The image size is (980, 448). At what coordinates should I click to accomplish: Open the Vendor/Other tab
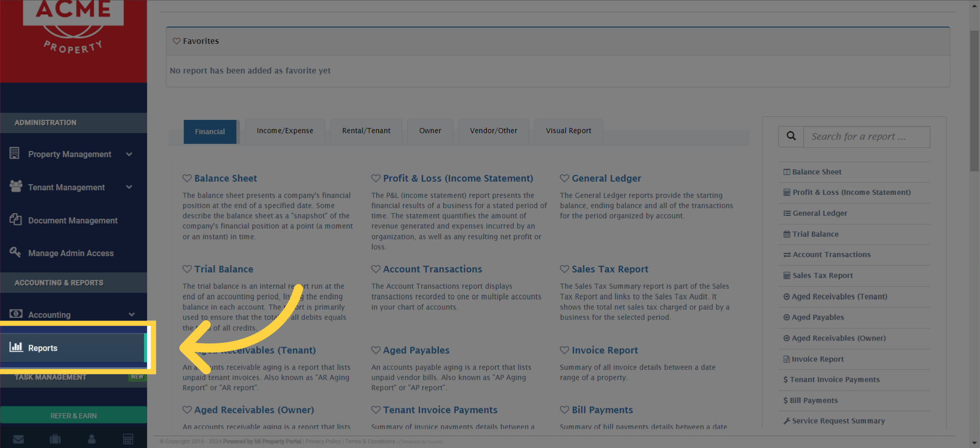pos(494,131)
